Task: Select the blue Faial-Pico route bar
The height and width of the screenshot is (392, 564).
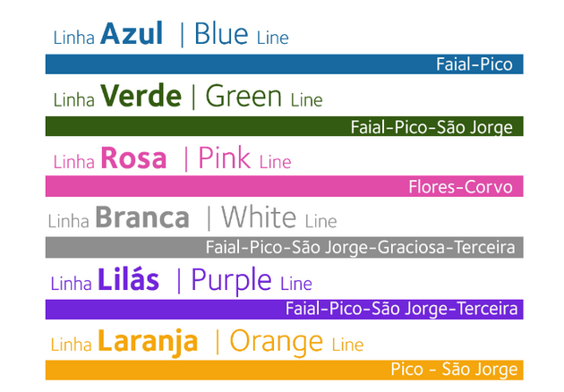Action: point(284,64)
